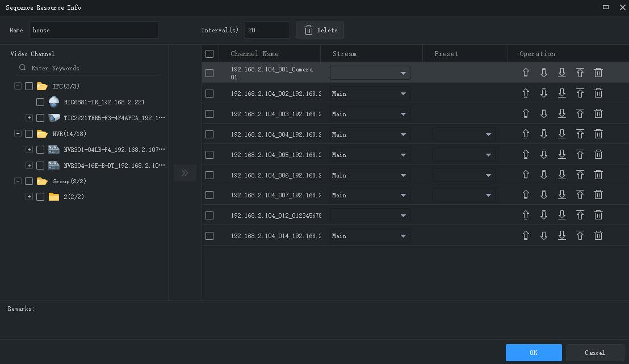Send channel 104_007 to the bottom
This screenshot has width=629, height=364.
pos(561,195)
